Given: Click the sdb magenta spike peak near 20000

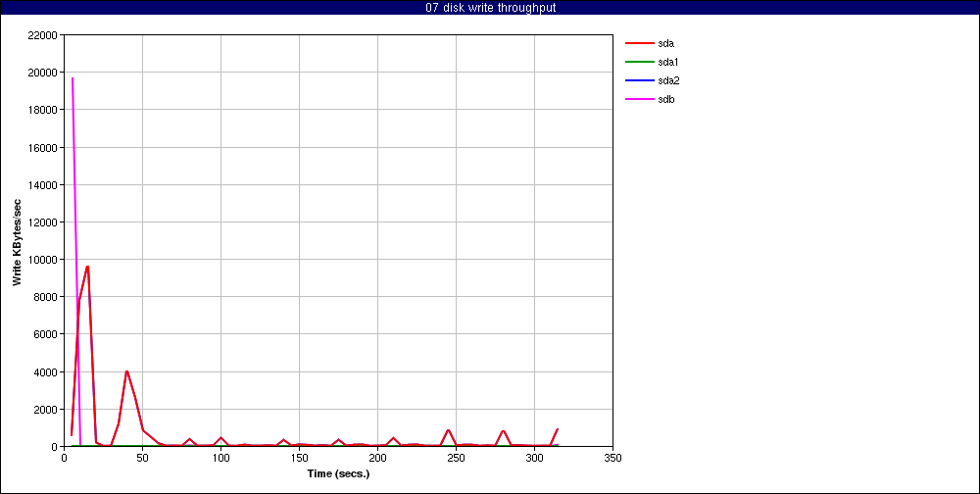Looking at the screenshot, I should tap(73, 78).
